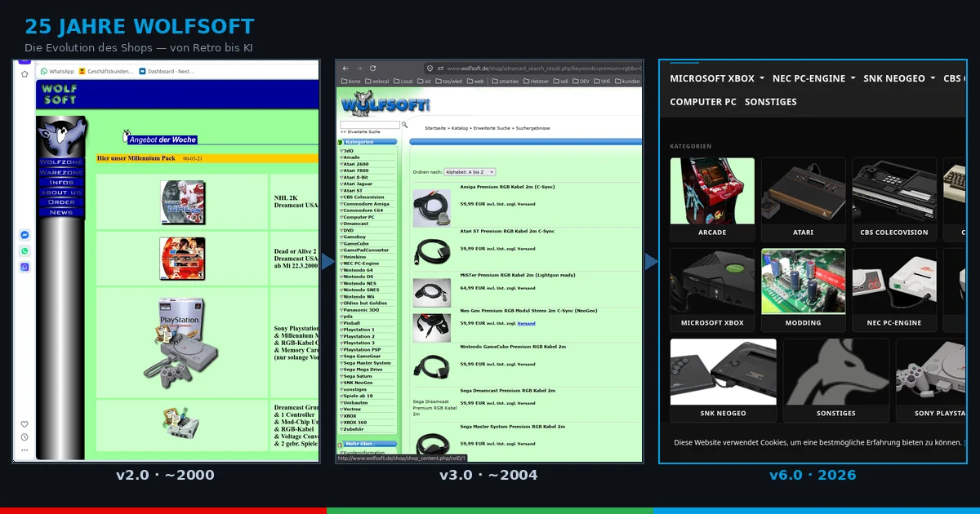
Task: Open the green WhatsApp sidebar icon in v2.0 browser
Action: 24,251
